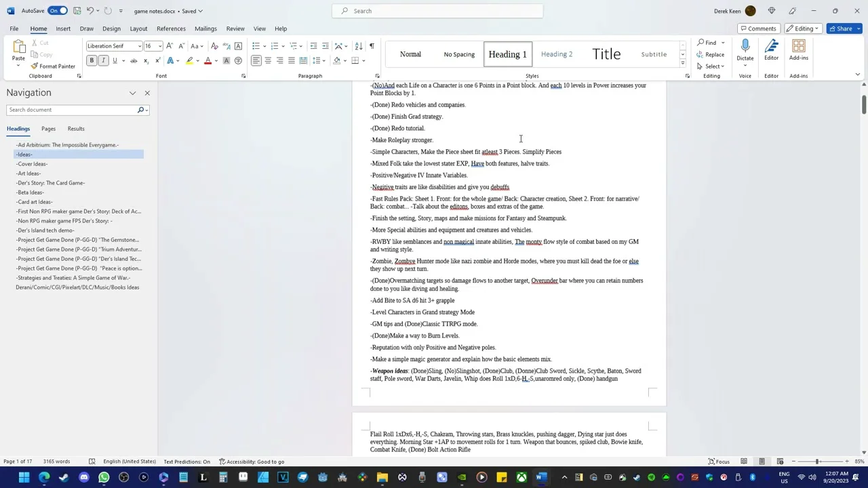The height and width of the screenshot is (488, 868).
Task: Sort the selected paragraphs
Action: click(x=359, y=46)
